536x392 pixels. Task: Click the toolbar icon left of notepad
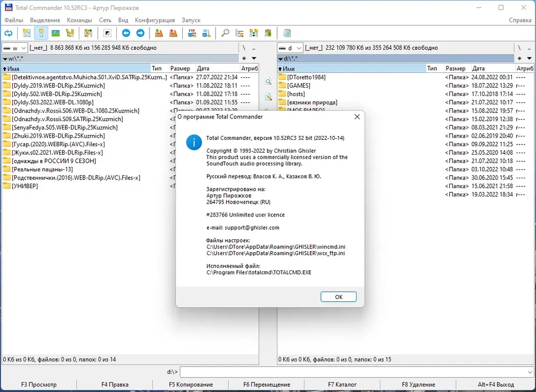coord(268,33)
